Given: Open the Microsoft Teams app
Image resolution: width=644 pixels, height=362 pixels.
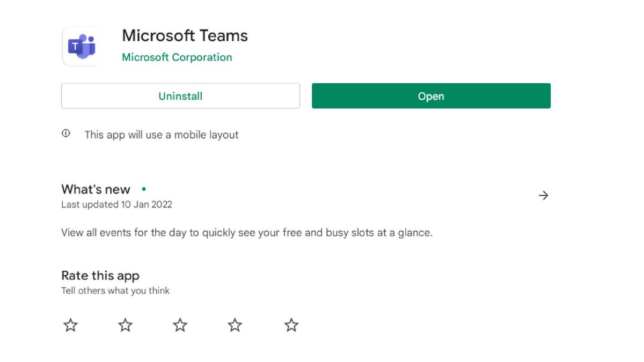Looking at the screenshot, I should [x=430, y=96].
